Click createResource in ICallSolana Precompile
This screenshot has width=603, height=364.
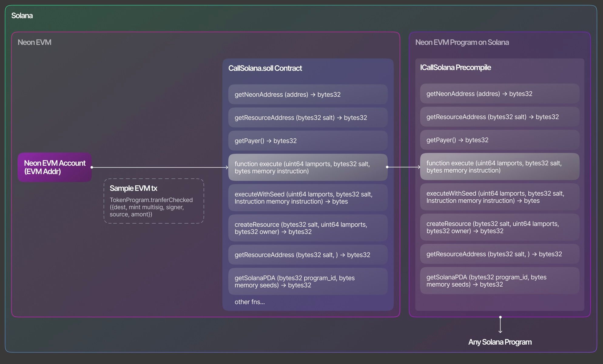coord(499,227)
